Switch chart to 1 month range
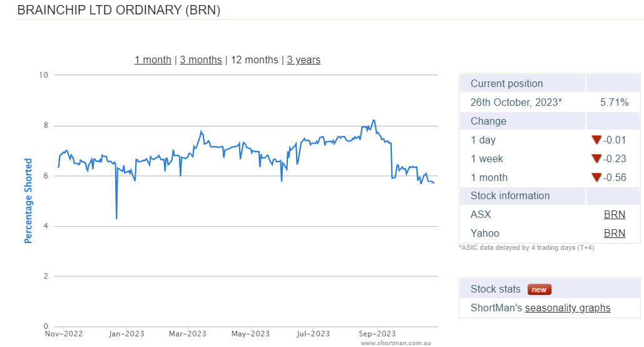 153,60
